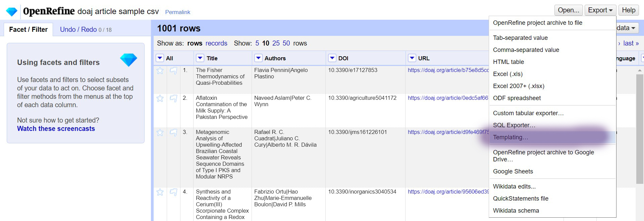This screenshot has width=644, height=221.
Task: Open the Permalink link
Action: coord(177,12)
